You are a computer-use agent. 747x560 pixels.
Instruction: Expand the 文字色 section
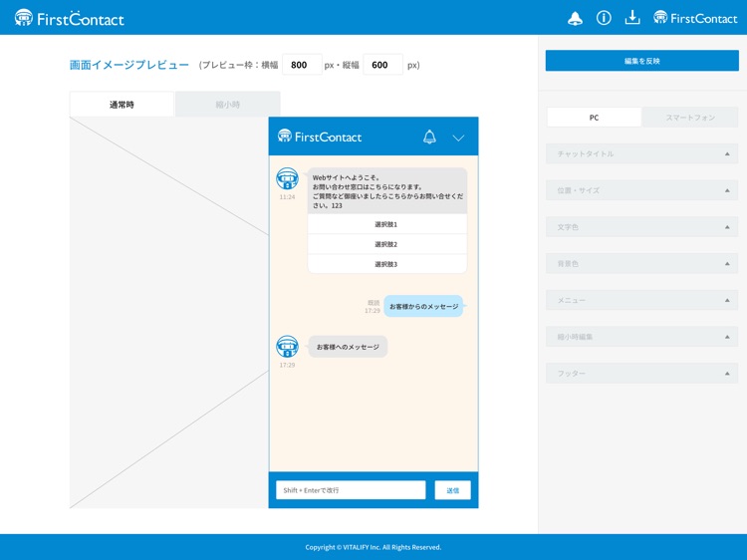pyautogui.click(x=641, y=227)
